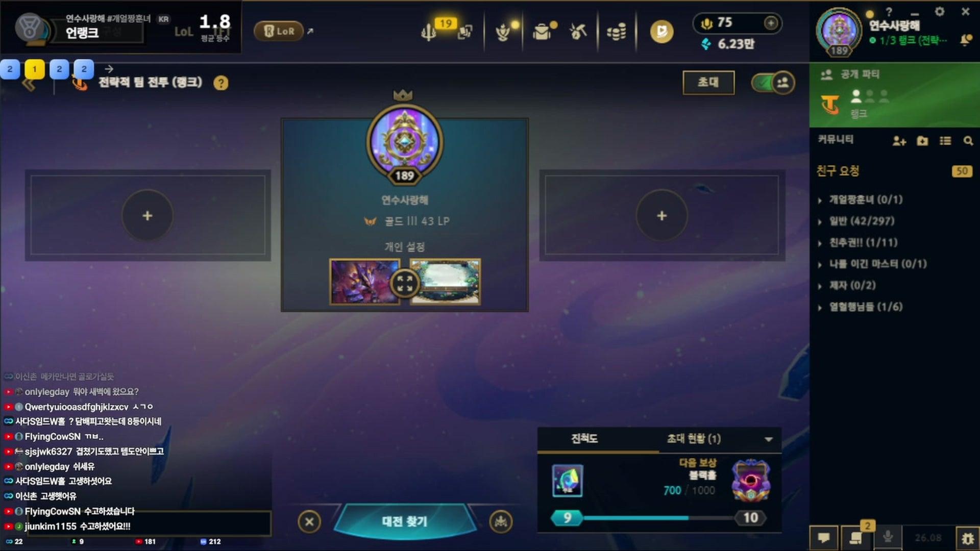Switch to the 초대 현황 (1) tab
The height and width of the screenshot is (551, 980).
pyautogui.click(x=694, y=439)
